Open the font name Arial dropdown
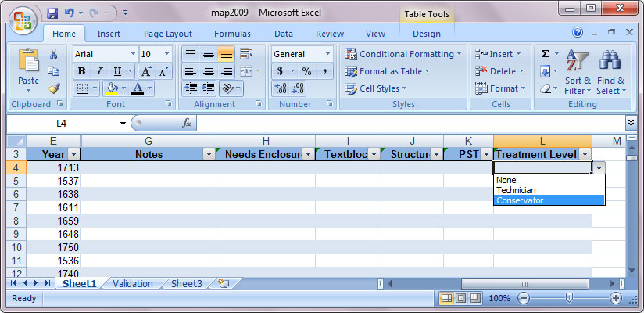The width and height of the screenshot is (644, 313). coord(133,54)
